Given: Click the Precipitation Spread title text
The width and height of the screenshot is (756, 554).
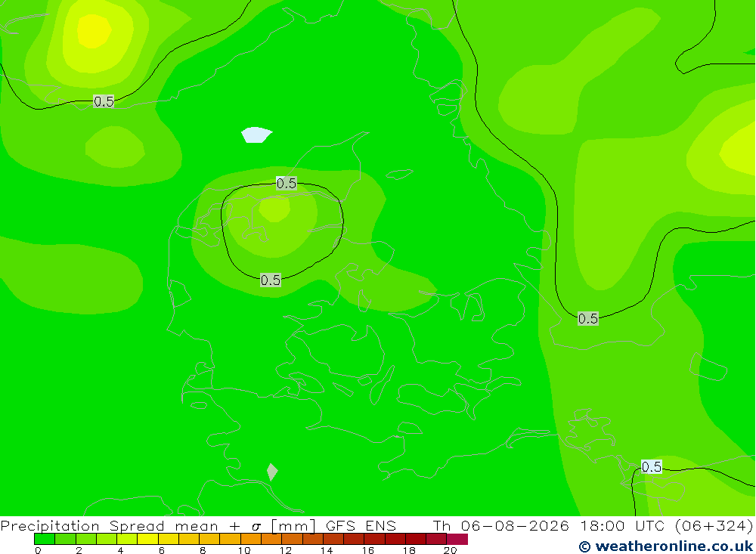Looking at the screenshot, I should coord(82,525).
